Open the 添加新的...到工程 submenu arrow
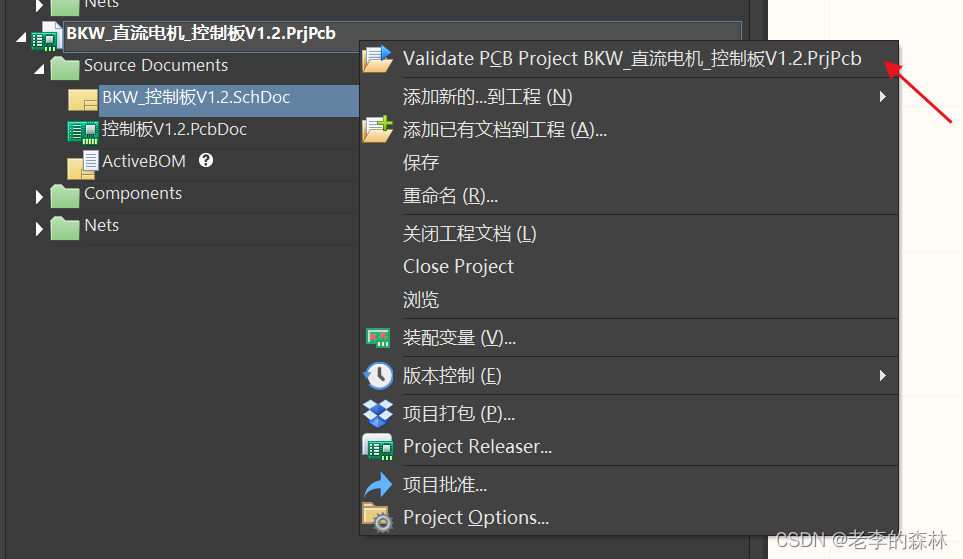Screen dimensions: 963x559 pos(882,97)
